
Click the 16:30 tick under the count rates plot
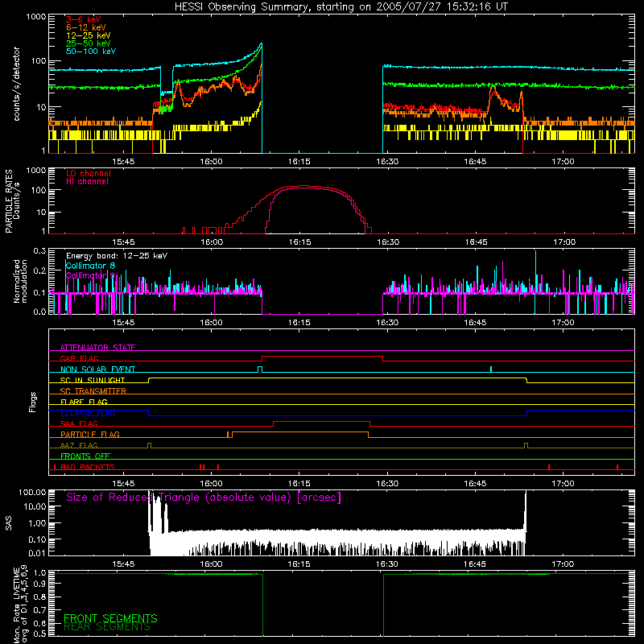387,162
